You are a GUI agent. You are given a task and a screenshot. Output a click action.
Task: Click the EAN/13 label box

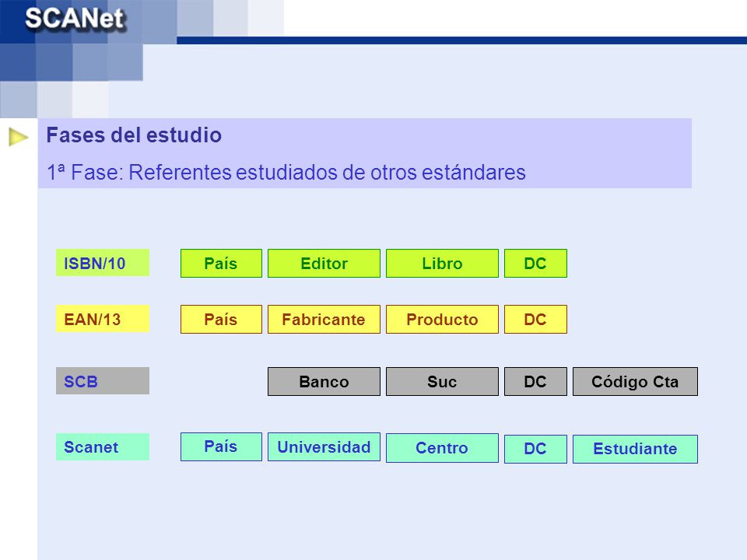tap(103, 319)
